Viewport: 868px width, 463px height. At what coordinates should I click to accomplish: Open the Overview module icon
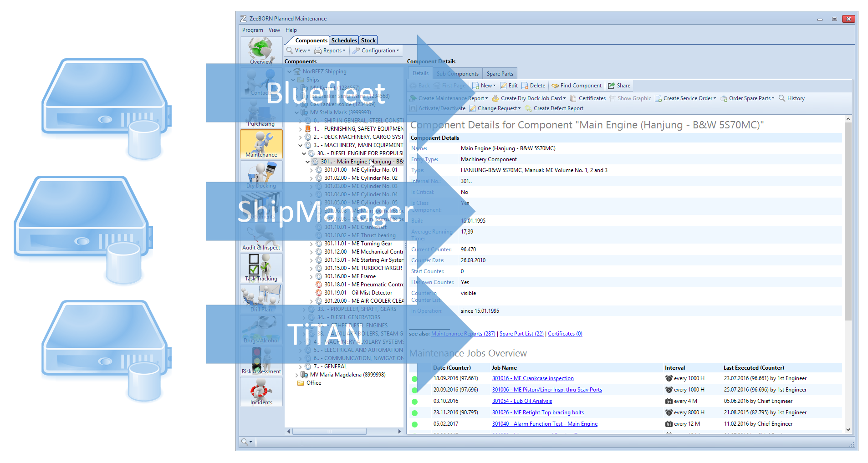(x=261, y=51)
